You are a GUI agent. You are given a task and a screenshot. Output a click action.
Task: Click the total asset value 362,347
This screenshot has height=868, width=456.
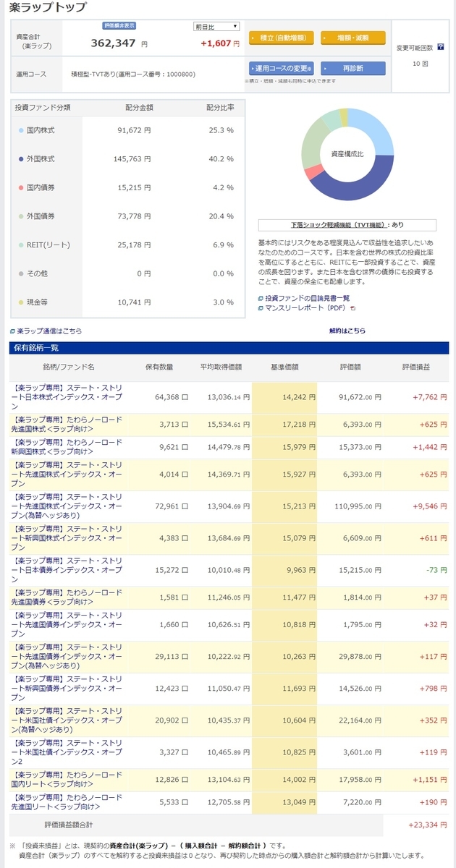114,43
